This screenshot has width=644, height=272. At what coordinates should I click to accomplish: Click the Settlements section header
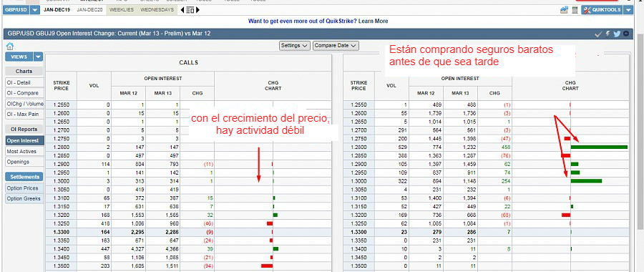pyautogui.click(x=24, y=177)
